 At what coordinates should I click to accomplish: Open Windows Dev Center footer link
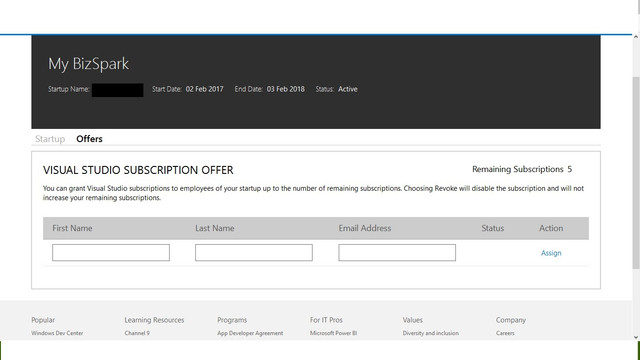click(57, 333)
